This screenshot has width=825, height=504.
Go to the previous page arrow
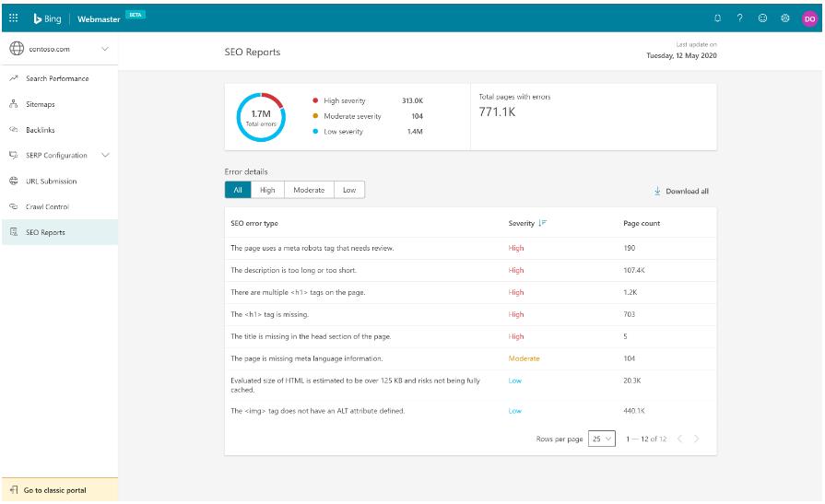coord(679,439)
